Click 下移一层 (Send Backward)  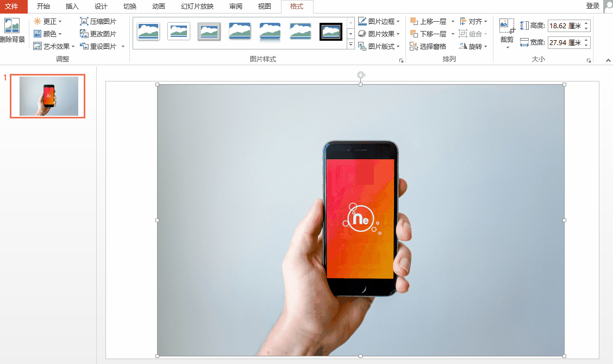point(428,34)
